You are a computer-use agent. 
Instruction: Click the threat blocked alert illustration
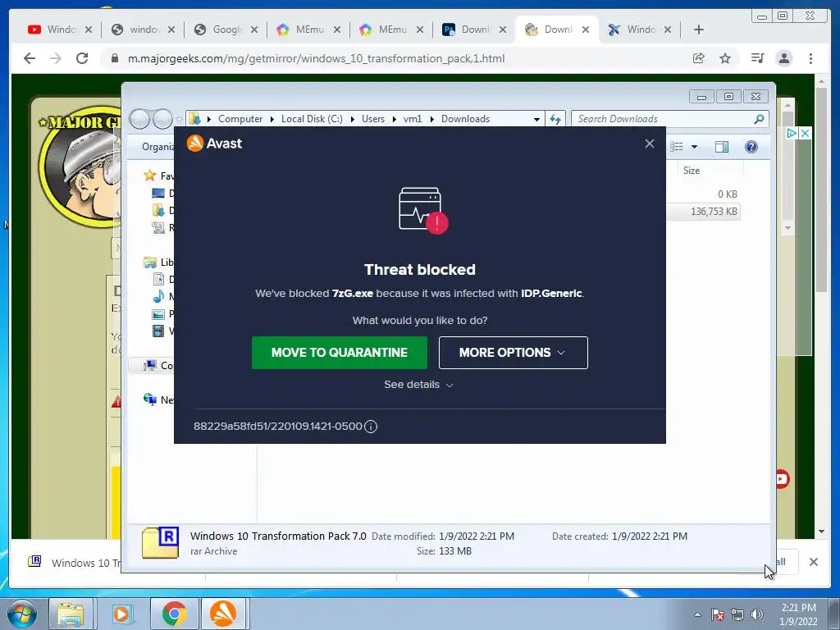[422, 210]
